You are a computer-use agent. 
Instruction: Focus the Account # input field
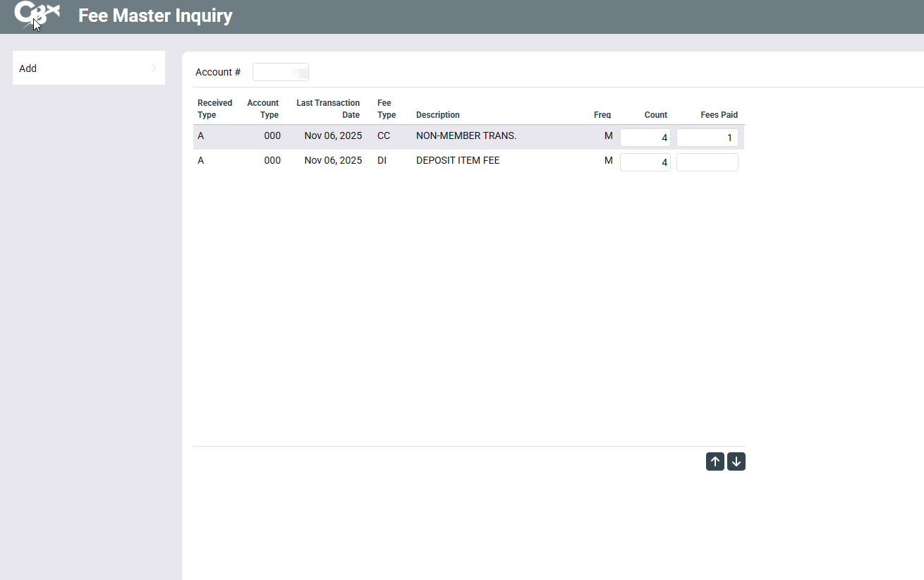point(280,72)
